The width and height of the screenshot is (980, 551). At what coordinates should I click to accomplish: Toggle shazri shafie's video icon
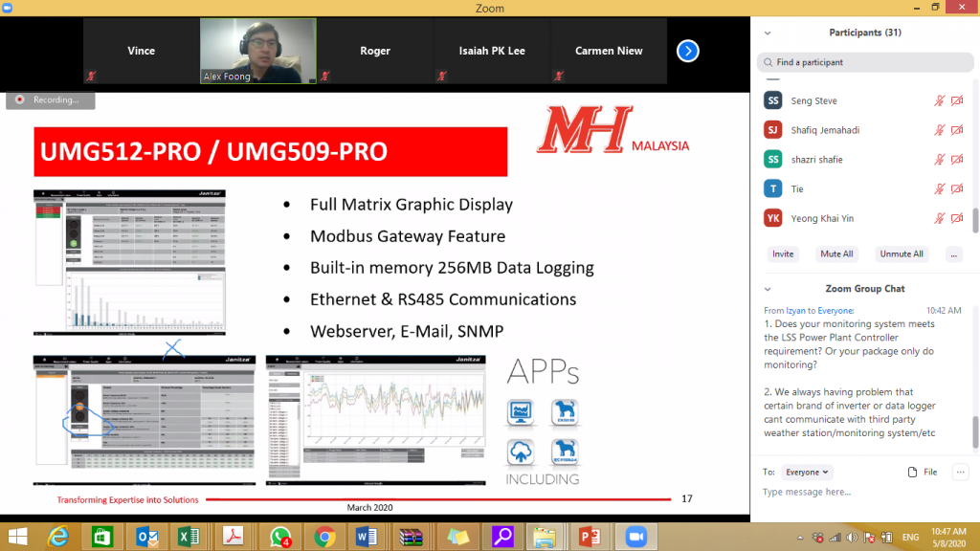(957, 160)
